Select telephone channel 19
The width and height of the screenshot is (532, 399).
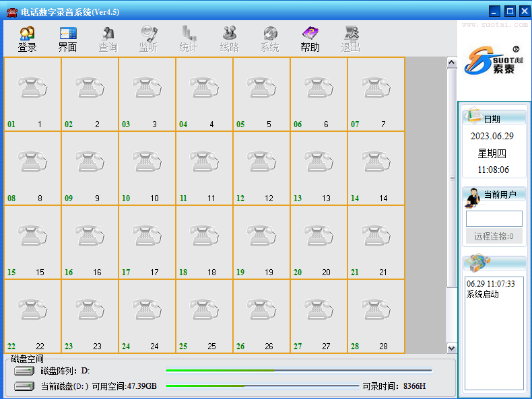261,242
